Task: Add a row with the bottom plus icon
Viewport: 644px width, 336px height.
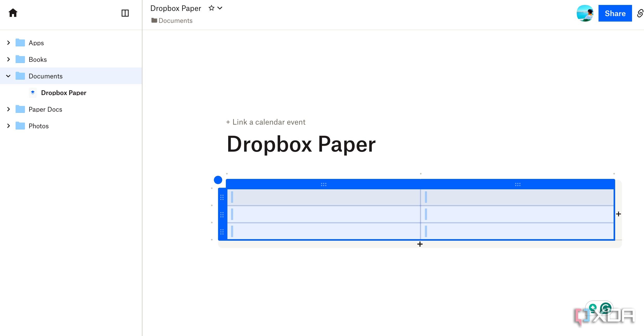Action: (420, 244)
